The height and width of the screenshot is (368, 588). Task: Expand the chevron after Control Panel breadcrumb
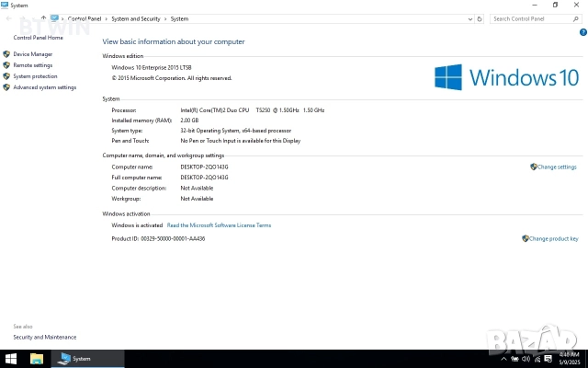coord(107,18)
